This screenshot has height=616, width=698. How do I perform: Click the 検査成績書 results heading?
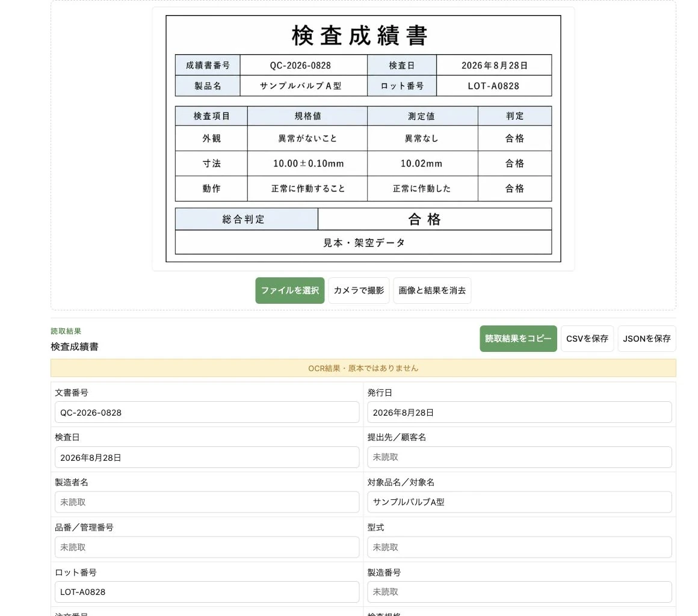[x=75, y=346]
